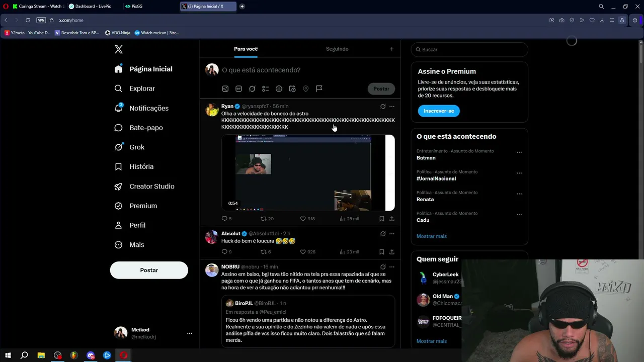The width and height of the screenshot is (644, 362).
Task: Schedule the post with calendar icon
Action: (292, 89)
